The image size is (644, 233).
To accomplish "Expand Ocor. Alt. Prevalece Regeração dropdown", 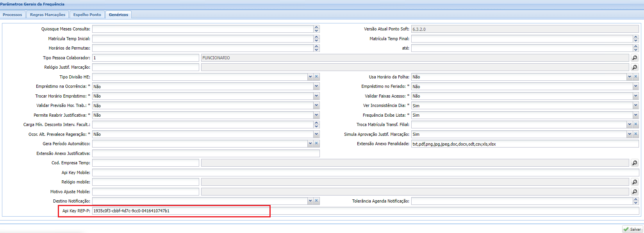I will pyautogui.click(x=316, y=134).
